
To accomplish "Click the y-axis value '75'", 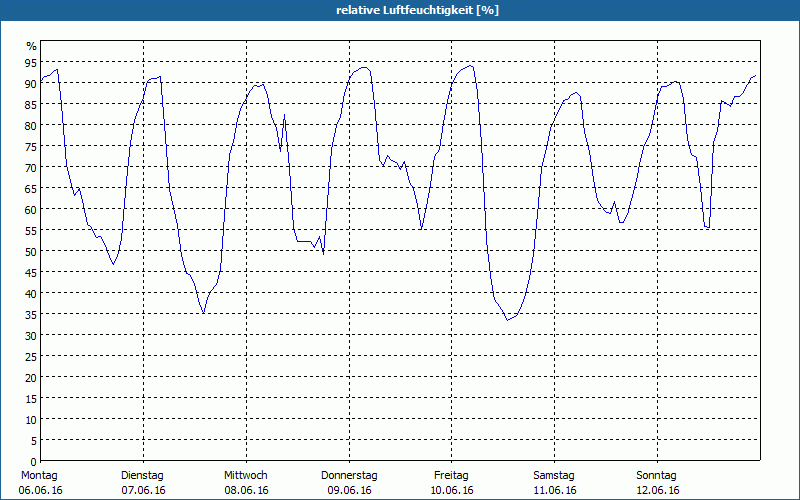I will (x=31, y=146).
